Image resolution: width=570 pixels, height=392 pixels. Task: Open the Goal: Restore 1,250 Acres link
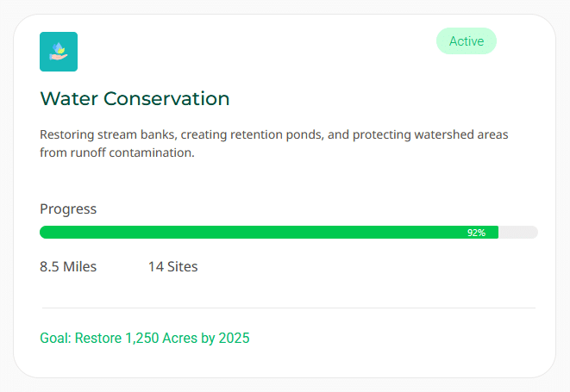[x=145, y=338]
